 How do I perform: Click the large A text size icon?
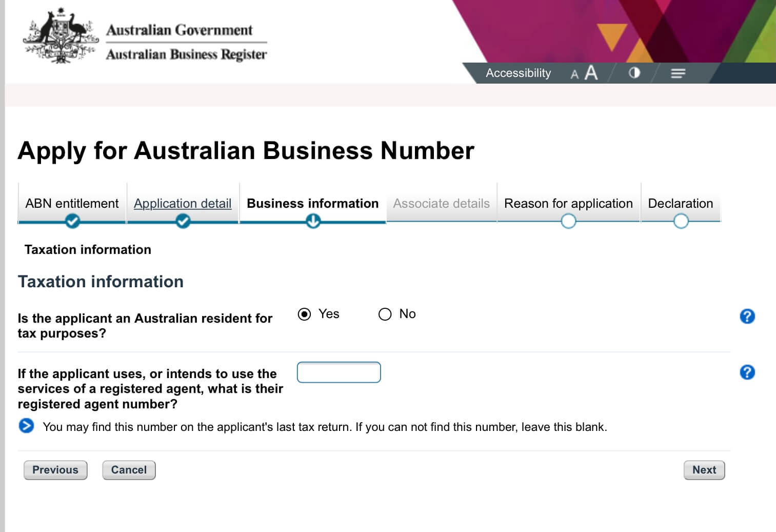(x=591, y=73)
